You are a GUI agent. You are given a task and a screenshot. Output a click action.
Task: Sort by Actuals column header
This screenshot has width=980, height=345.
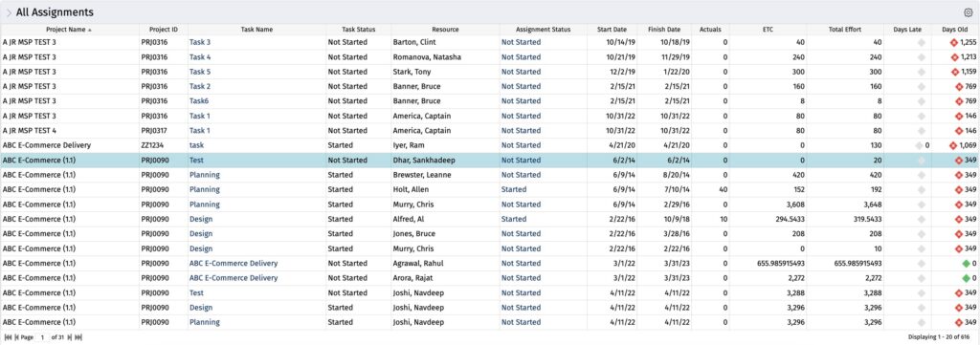click(711, 30)
